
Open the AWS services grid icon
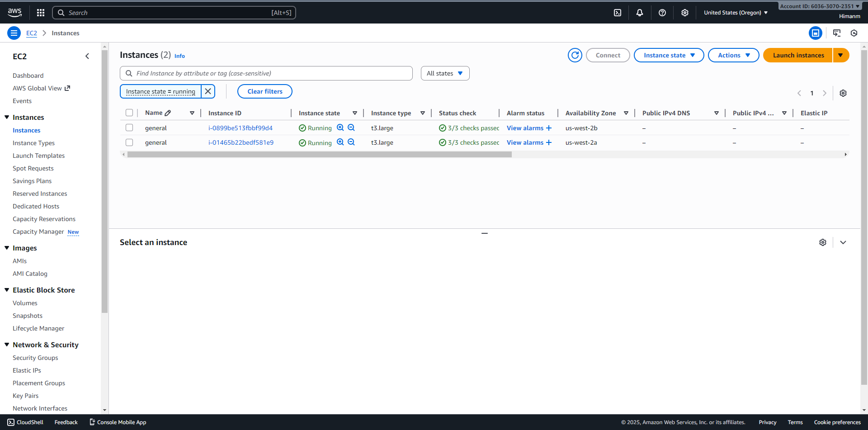pos(41,12)
